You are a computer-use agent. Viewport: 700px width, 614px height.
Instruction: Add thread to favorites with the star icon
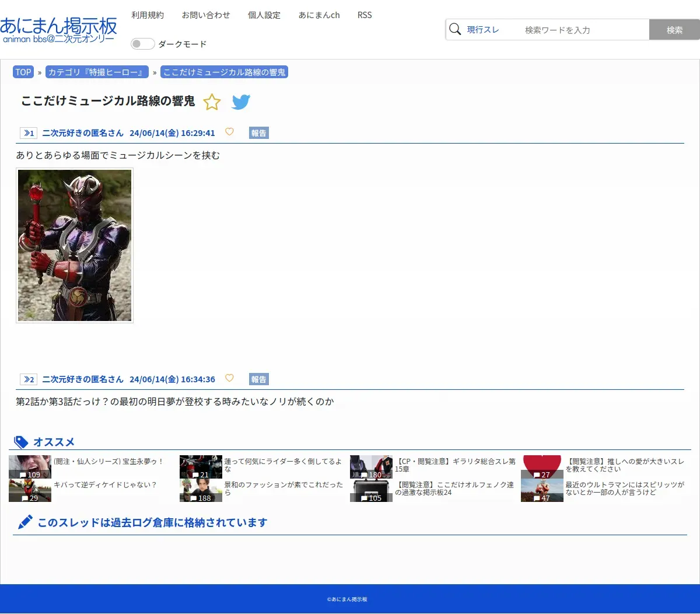tap(212, 102)
